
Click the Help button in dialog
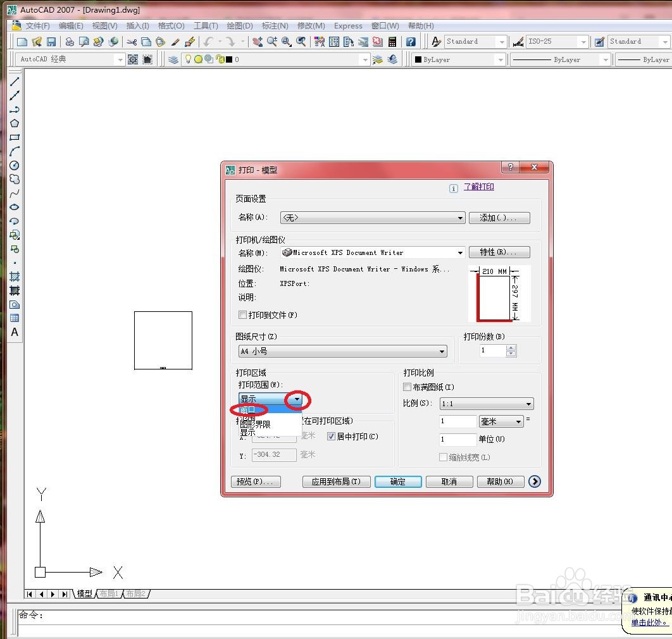pos(501,481)
